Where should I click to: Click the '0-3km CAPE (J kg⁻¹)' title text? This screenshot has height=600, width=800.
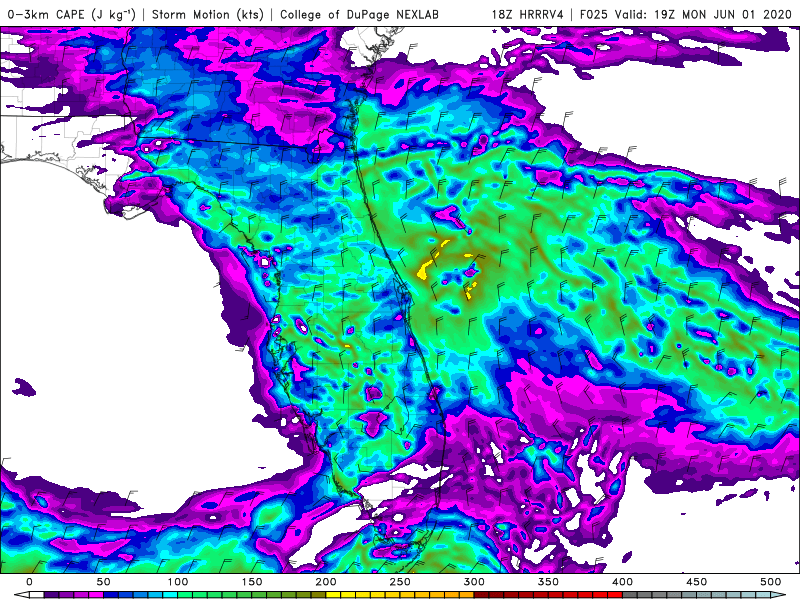pos(71,14)
